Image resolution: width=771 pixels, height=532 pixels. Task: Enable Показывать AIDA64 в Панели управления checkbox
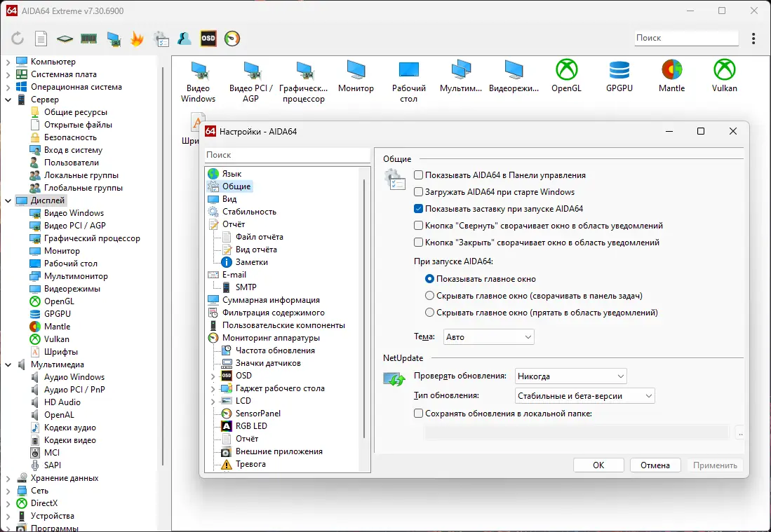[x=418, y=175]
